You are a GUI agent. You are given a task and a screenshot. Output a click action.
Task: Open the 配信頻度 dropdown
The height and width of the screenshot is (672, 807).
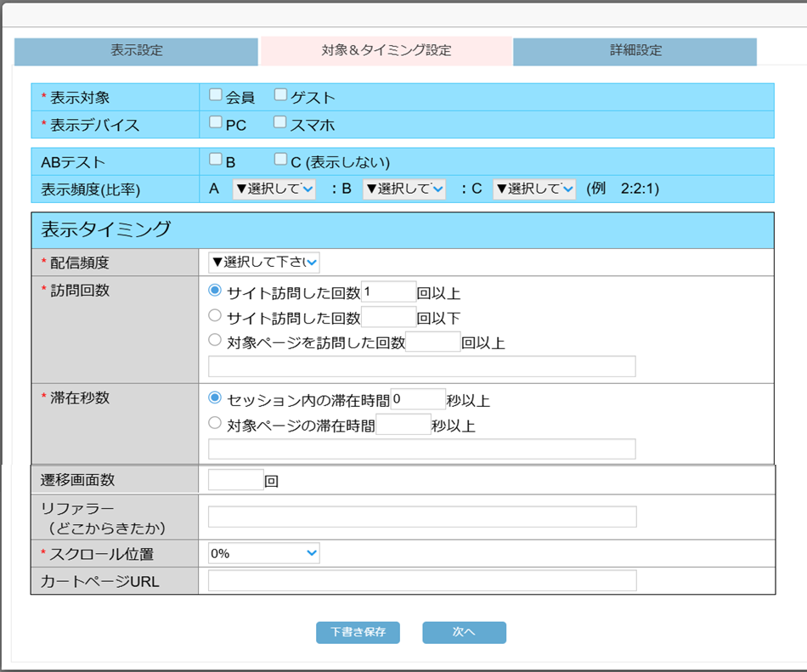264,263
